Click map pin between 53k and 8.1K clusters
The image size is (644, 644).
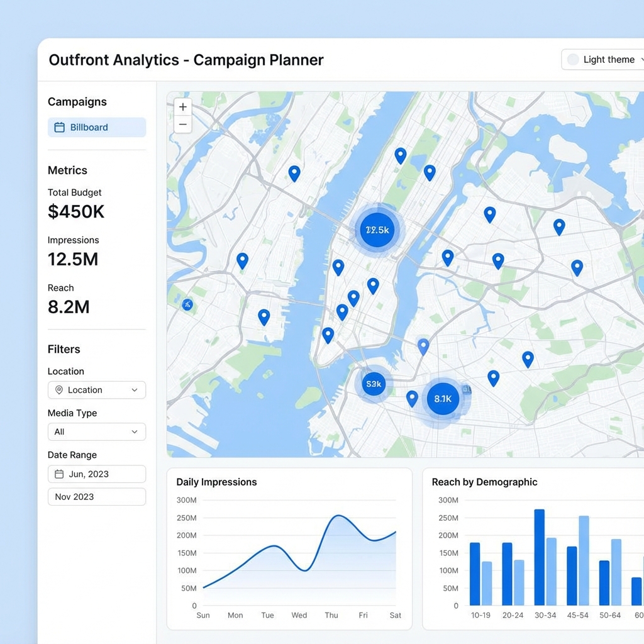(412, 397)
